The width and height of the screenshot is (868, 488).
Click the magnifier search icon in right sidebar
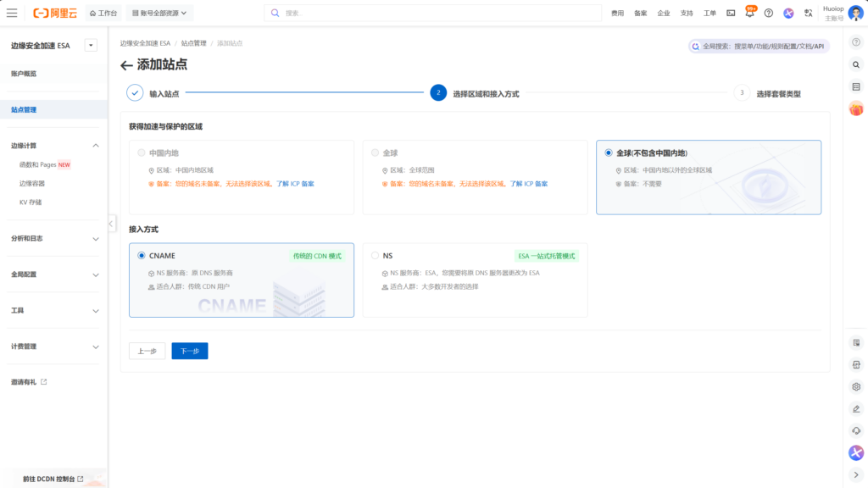tap(856, 64)
